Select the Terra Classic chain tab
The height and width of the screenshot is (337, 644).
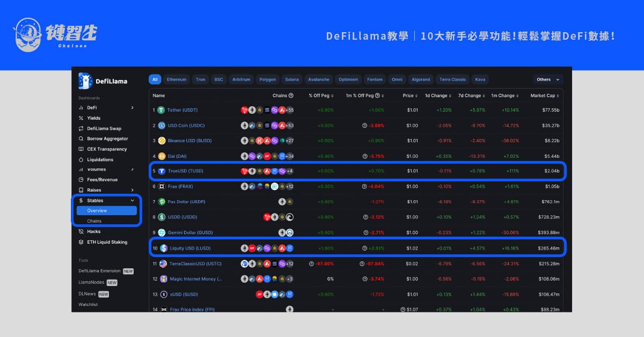[452, 79]
